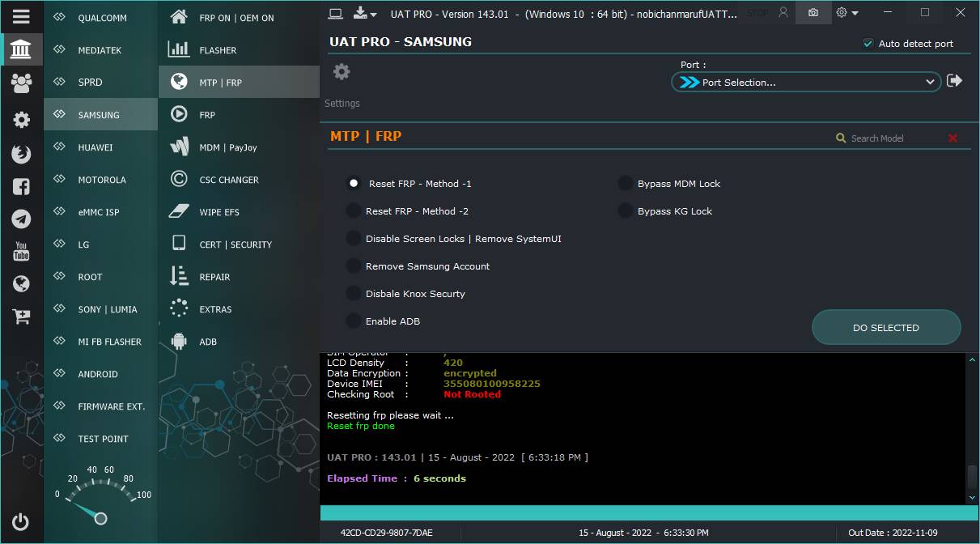Screen dimensions: 980x544
Task: Open the HUAWEI section
Action: [101, 147]
